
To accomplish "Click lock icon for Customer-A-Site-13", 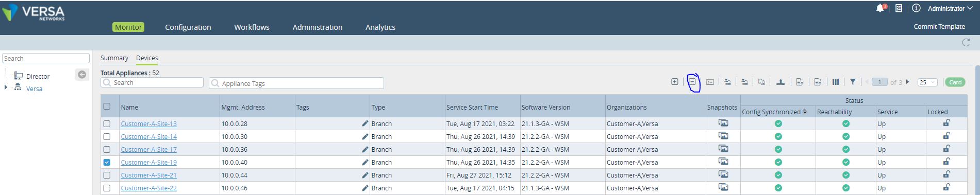I will (946, 123).
